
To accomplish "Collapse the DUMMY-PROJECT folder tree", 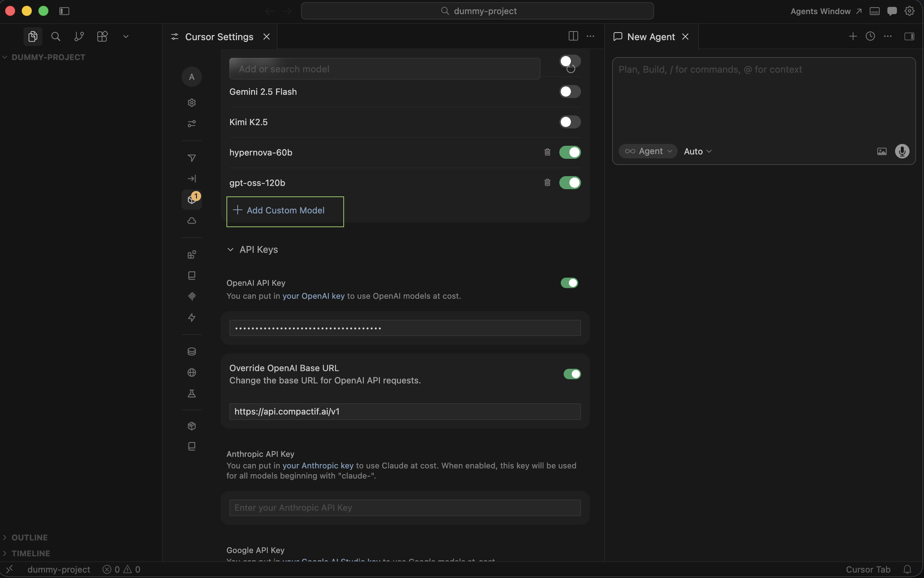I will click(44, 57).
